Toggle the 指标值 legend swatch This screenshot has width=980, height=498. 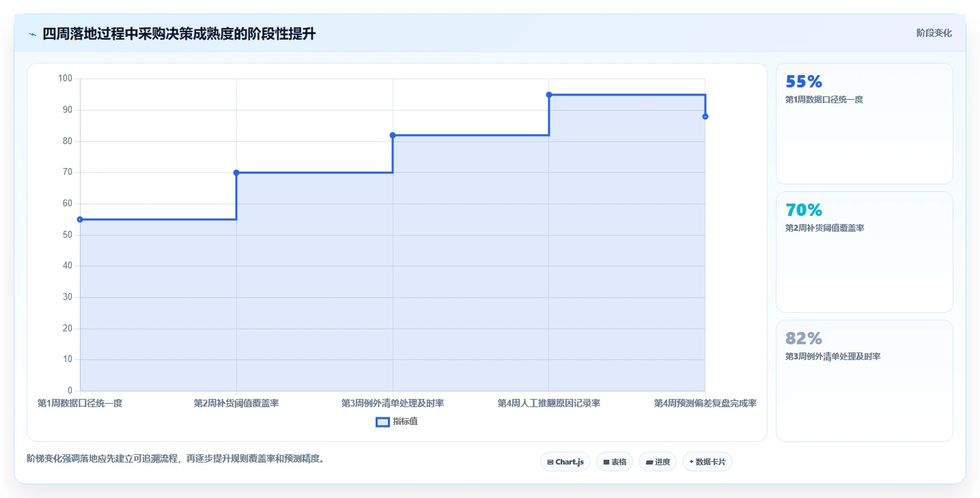(x=383, y=422)
